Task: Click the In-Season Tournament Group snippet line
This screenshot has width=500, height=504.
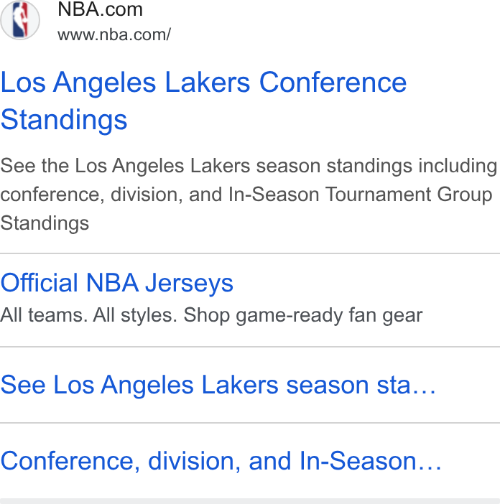Action: point(360,194)
